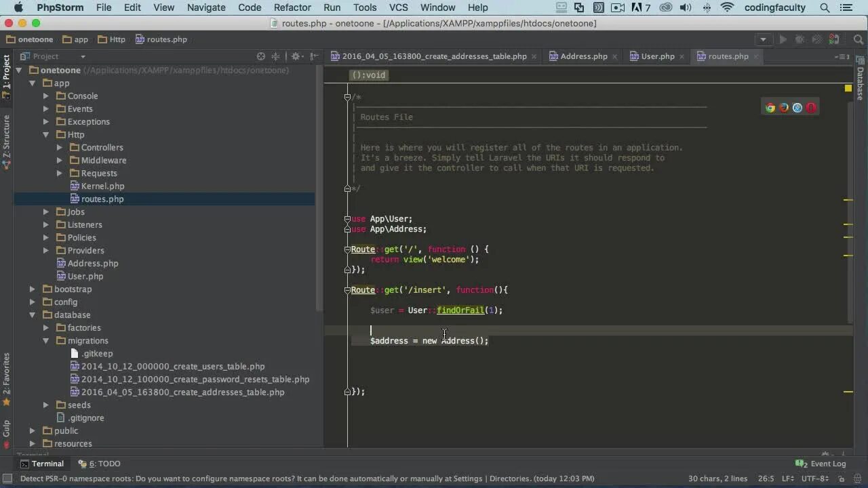Collapse the Http folder arrow

(x=46, y=135)
